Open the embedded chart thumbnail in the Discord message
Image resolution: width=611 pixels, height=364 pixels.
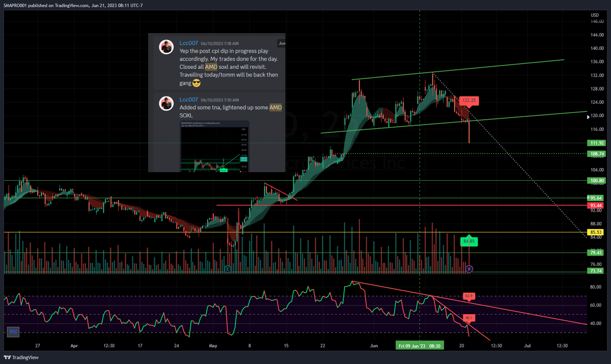pyautogui.click(x=215, y=146)
